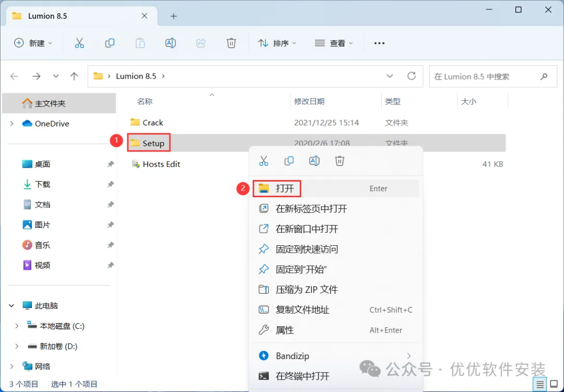Image resolution: width=564 pixels, height=392 pixels.
Task: Choose 在新窗口中打开
Action: point(336,229)
